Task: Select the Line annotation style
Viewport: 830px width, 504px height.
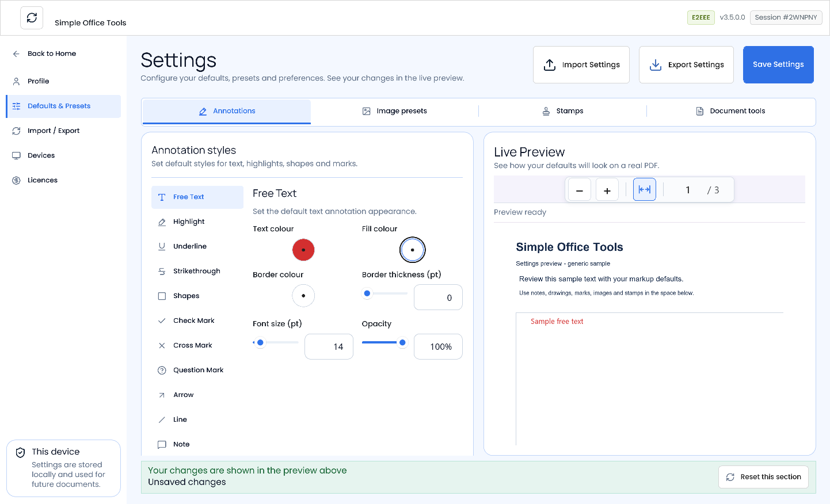Action: [x=197, y=419]
